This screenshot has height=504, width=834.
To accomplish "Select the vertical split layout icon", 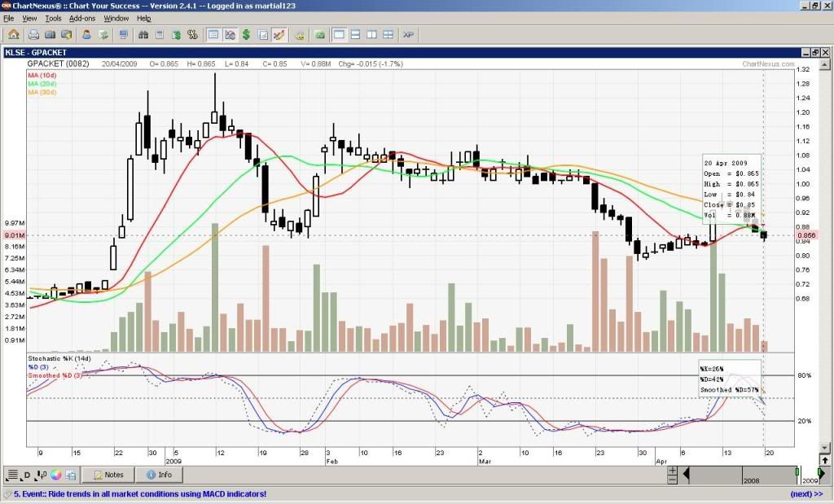I will tap(371, 34).
